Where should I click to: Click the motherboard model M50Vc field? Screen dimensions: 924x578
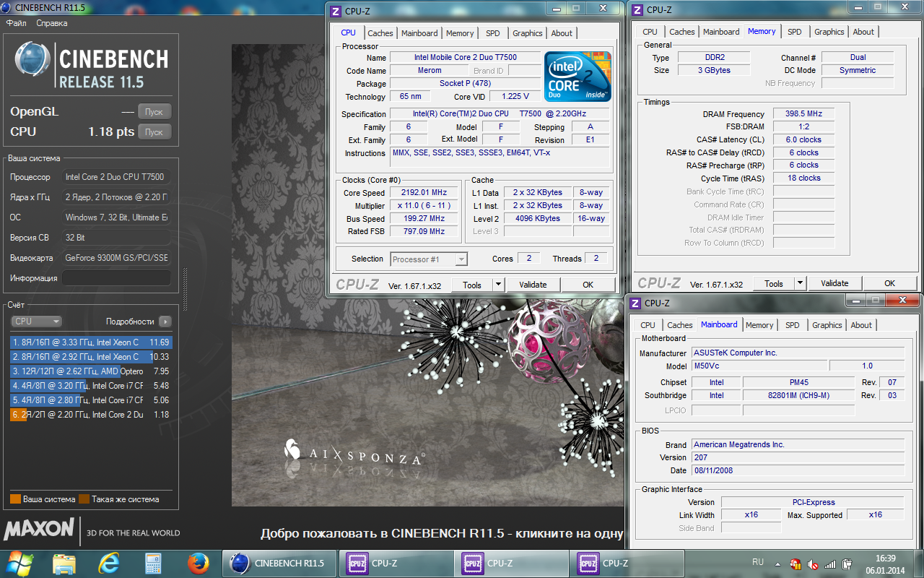pyautogui.click(x=759, y=366)
